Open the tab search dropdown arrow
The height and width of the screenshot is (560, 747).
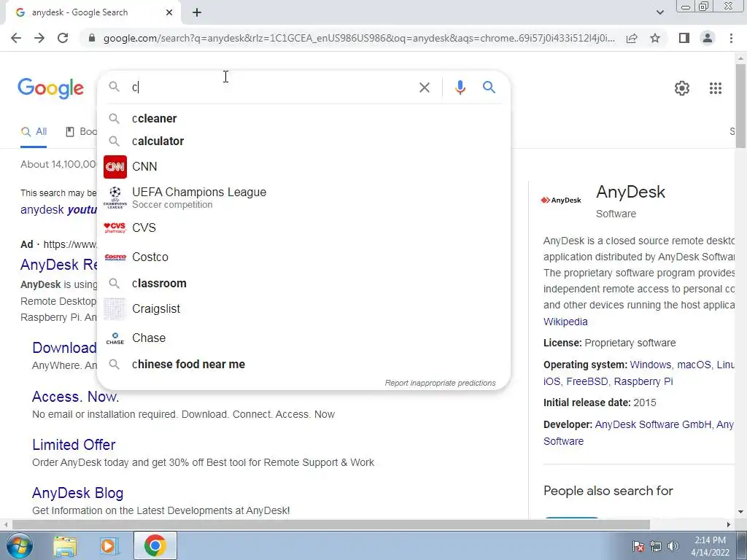pyautogui.click(x=659, y=12)
